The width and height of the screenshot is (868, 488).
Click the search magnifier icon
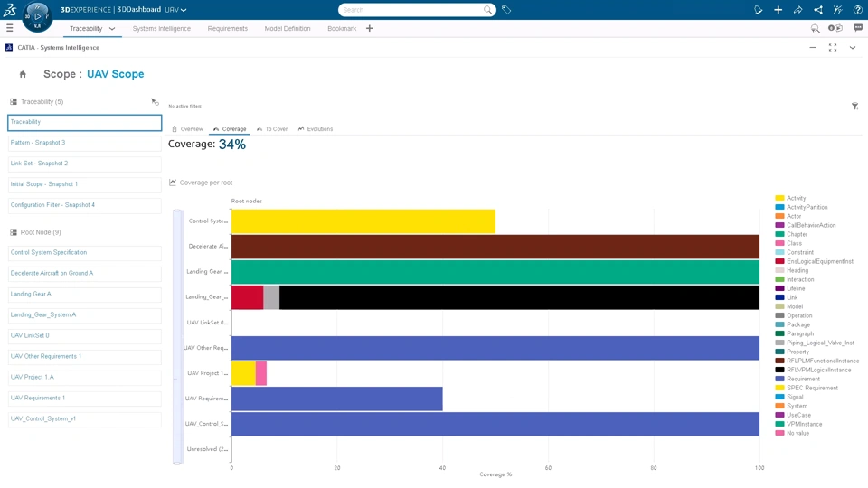click(x=487, y=9)
